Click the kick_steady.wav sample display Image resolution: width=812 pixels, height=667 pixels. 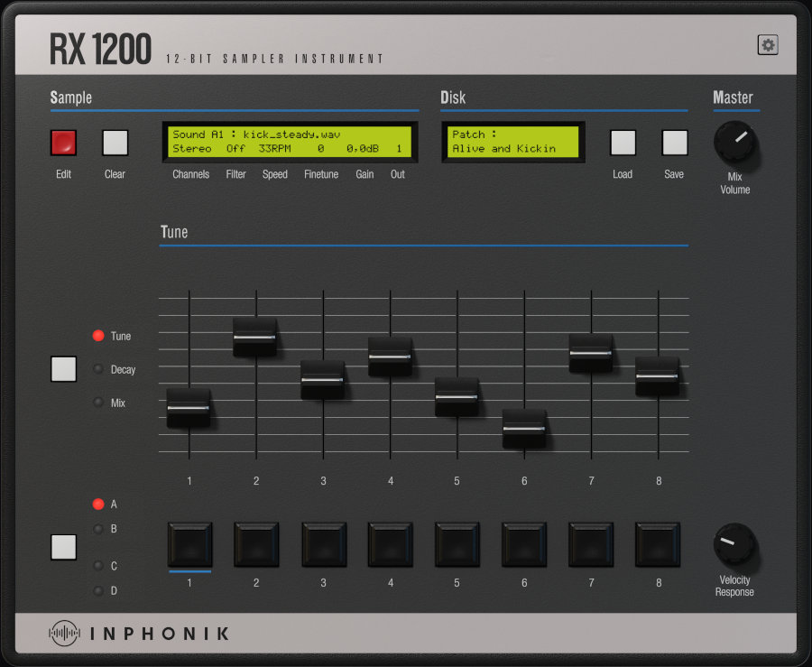coord(291,142)
